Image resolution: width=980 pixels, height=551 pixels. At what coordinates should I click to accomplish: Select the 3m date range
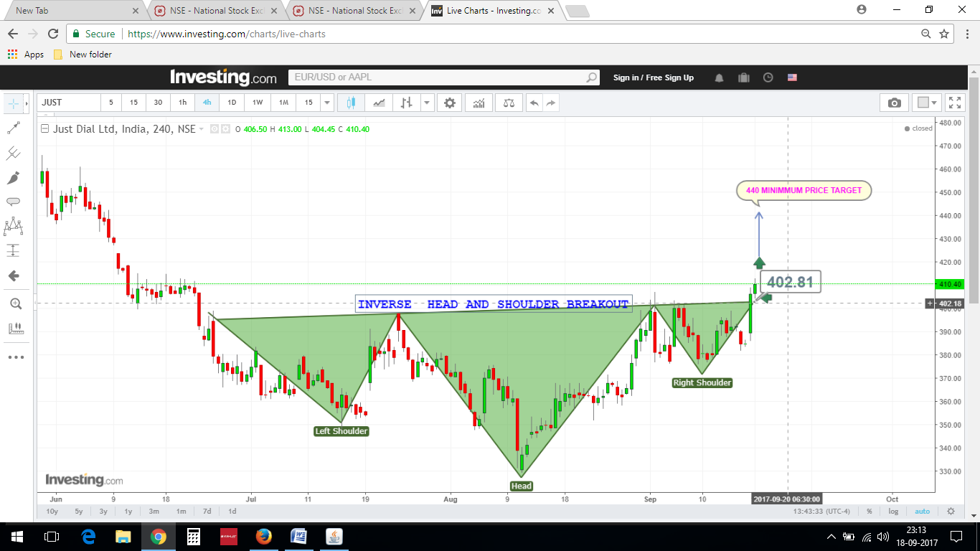154,512
